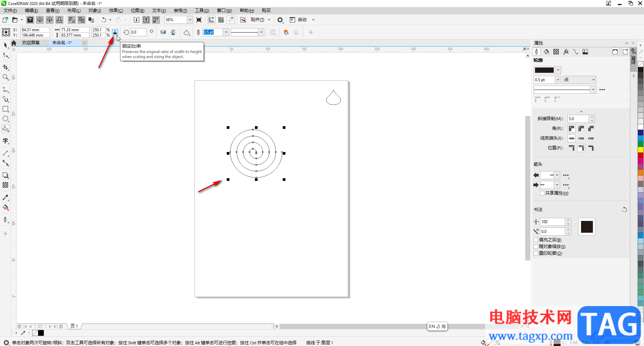Show rulers toggle icon in toolbar
The width and height of the screenshot is (644, 346).
pyautogui.click(x=211, y=20)
